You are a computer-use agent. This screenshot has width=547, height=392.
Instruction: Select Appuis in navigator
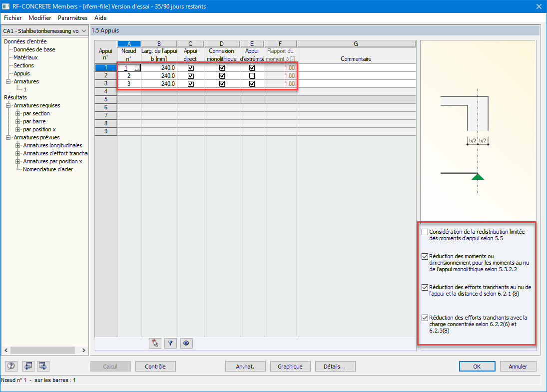(21, 73)
